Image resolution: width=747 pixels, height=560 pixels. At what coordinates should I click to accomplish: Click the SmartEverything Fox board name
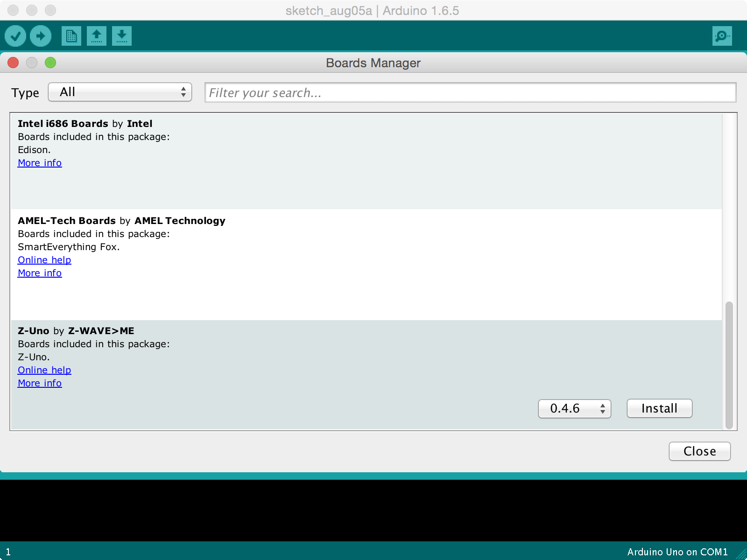69,247
